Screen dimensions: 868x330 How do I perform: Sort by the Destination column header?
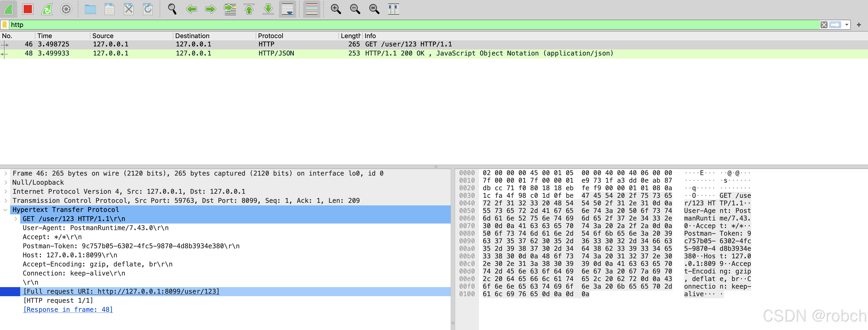tap(215, 36)
